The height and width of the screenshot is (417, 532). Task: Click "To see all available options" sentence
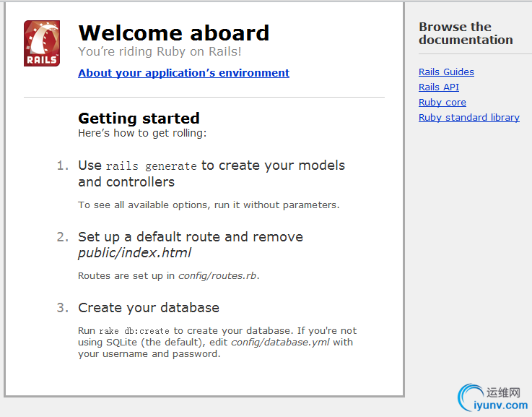click(209, 205)
